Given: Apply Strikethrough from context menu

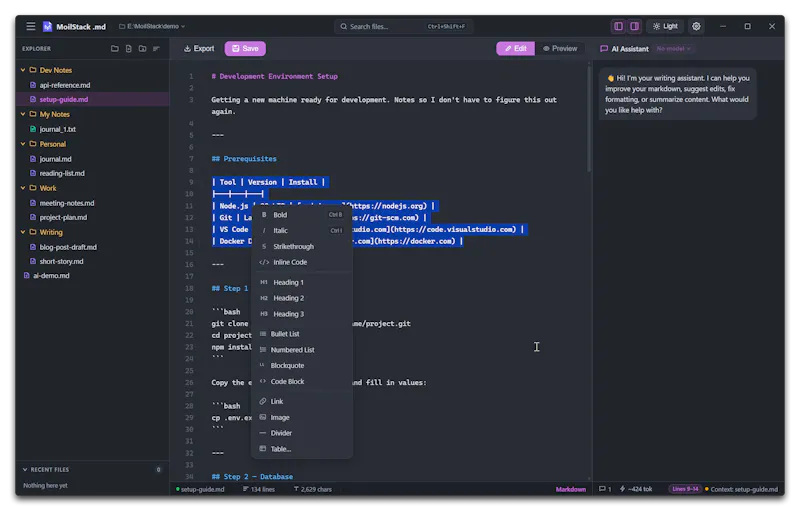Looking at the screenshot, I should click(x=302, y=246).
